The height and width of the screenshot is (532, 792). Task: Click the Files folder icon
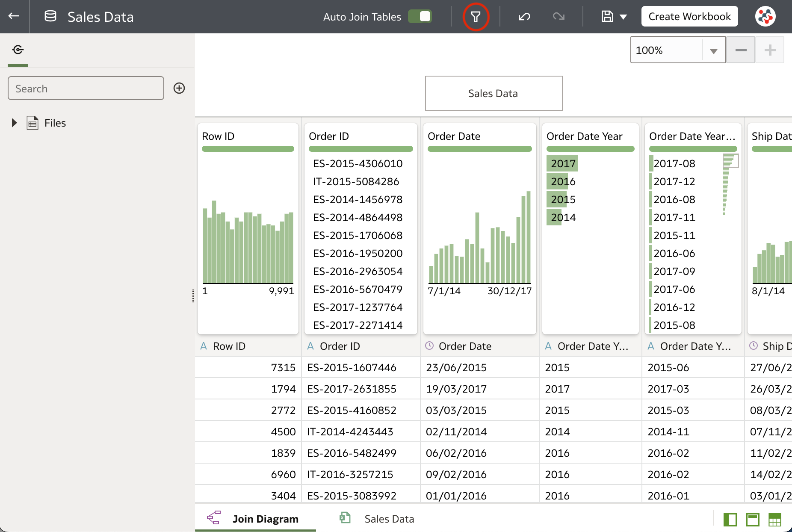click(x=33, y=123)
